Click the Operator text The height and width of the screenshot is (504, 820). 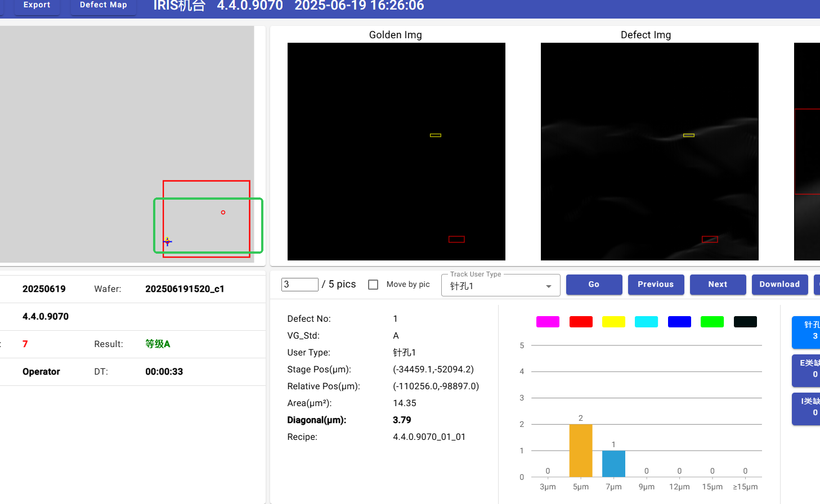pyautogui.click(x=41, y=372)
